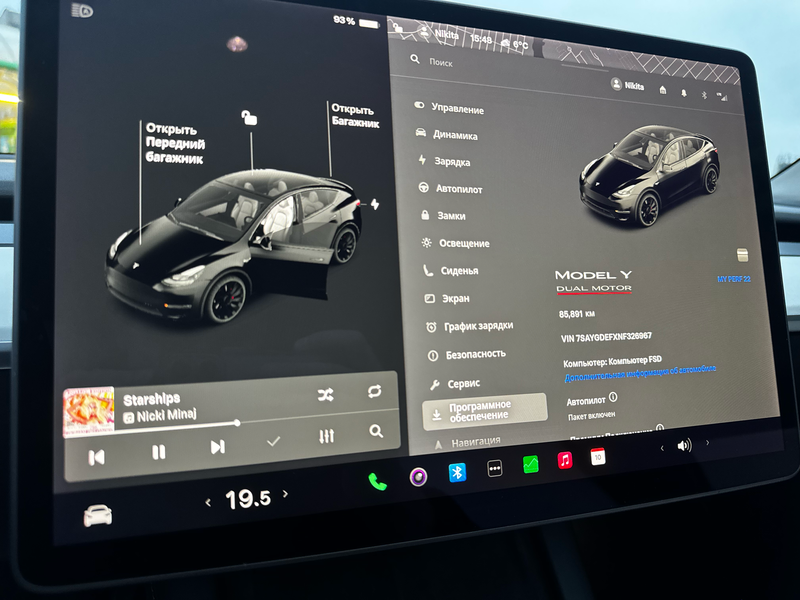Screen dimensions: 800x600
Task: Decrease volume with left arrow
Action: (662, 448)
